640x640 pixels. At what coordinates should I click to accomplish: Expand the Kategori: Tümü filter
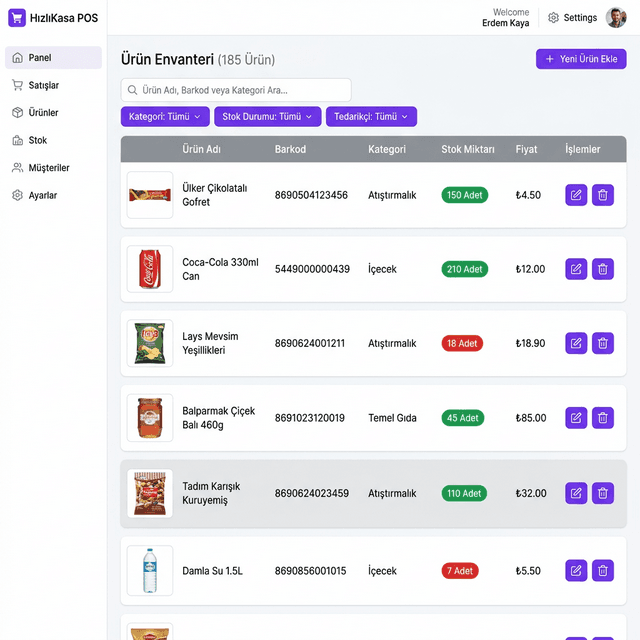(x=165, y=117)
